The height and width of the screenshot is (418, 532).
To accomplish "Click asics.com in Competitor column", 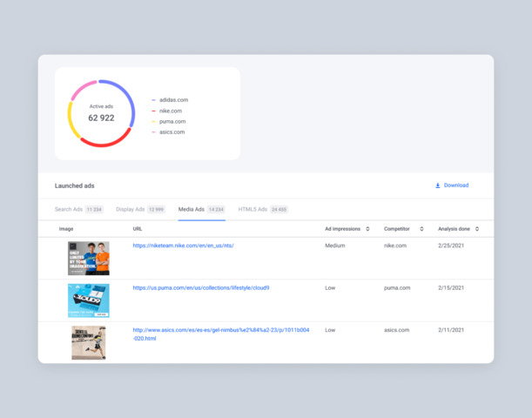I will pos(397,330).
